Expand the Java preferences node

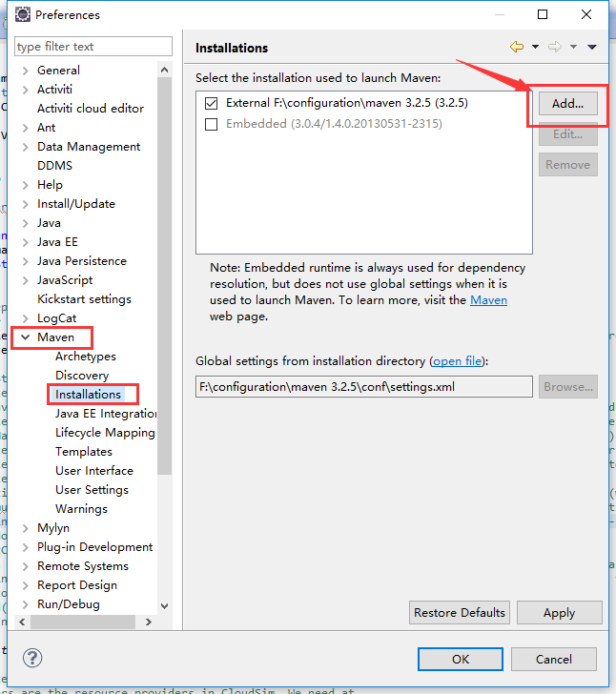(x=25, y=223)
